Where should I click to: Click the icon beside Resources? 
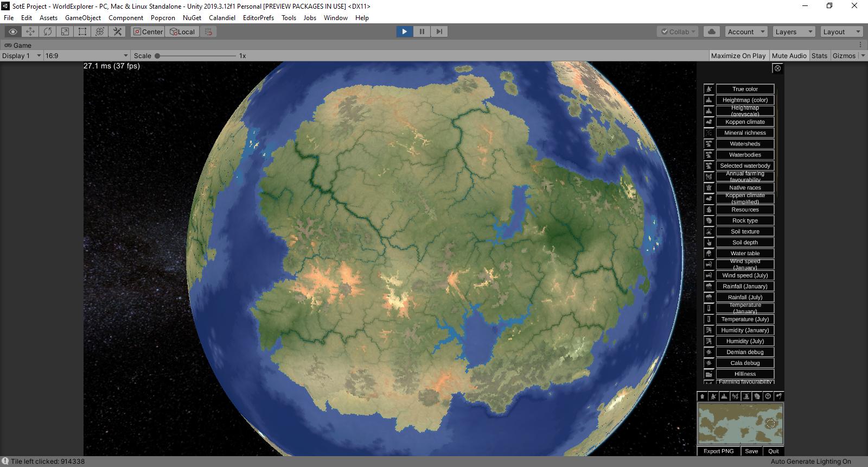[709, 210]
